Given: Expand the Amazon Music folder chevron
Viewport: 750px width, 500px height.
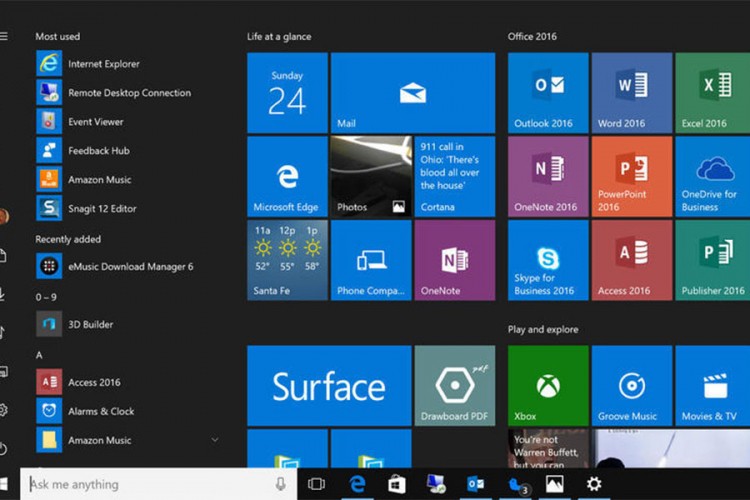Looking at the screenshot, I should 215,440.
